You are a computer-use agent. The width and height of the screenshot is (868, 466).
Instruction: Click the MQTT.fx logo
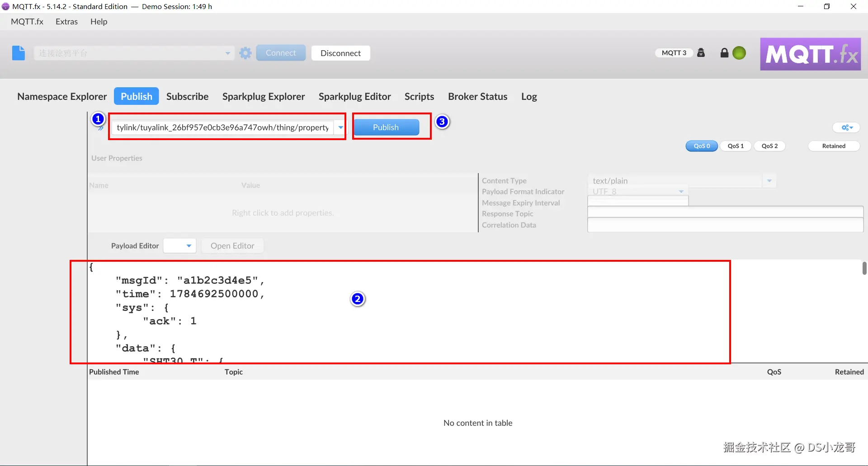point(811,54)
